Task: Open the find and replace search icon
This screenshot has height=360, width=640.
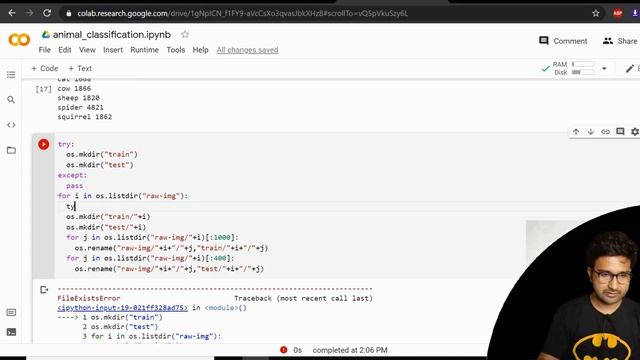Action: [11, 100]
